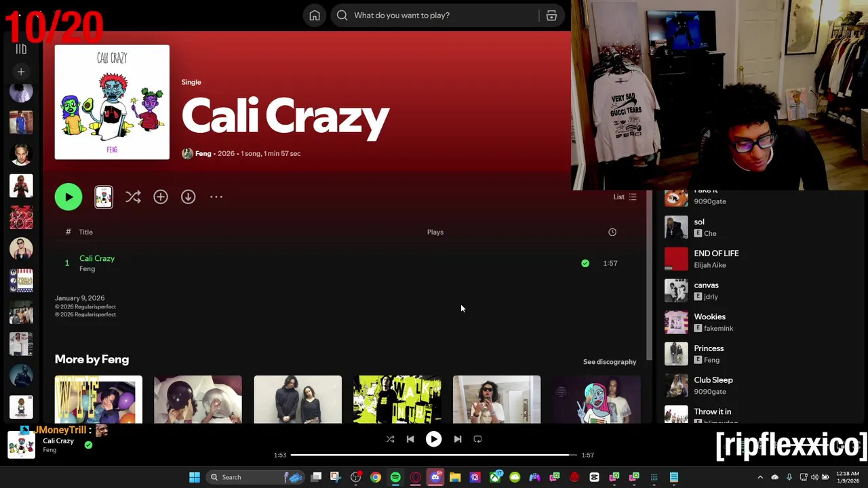868x488 pixels.
Task: Open the Windows Start menu
Action: click(x=195, y=477)
